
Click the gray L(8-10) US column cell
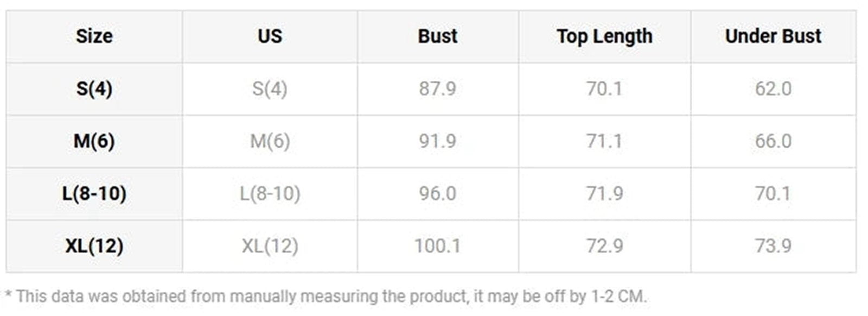(x=270, y=193)
